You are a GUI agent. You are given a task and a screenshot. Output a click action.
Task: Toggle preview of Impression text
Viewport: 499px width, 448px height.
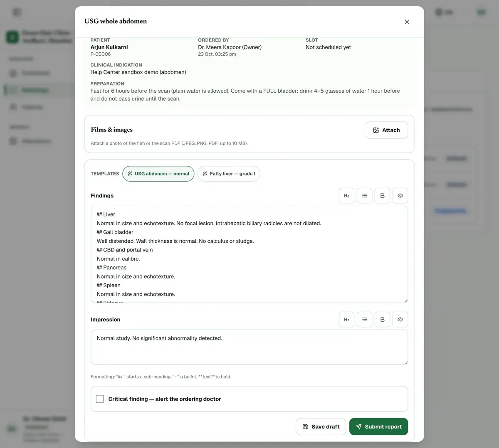pyautogui.click(x=400, y=320)
